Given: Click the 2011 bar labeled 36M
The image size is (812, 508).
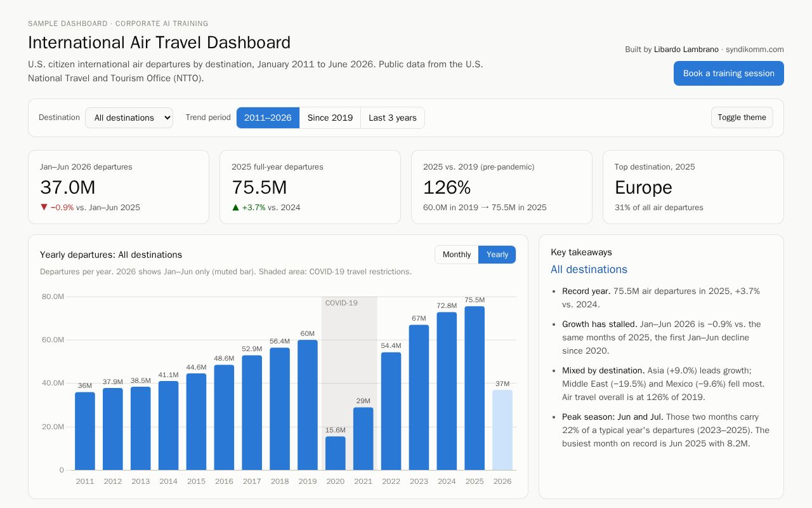Looking at the screenshot, I should coord(85,431).
